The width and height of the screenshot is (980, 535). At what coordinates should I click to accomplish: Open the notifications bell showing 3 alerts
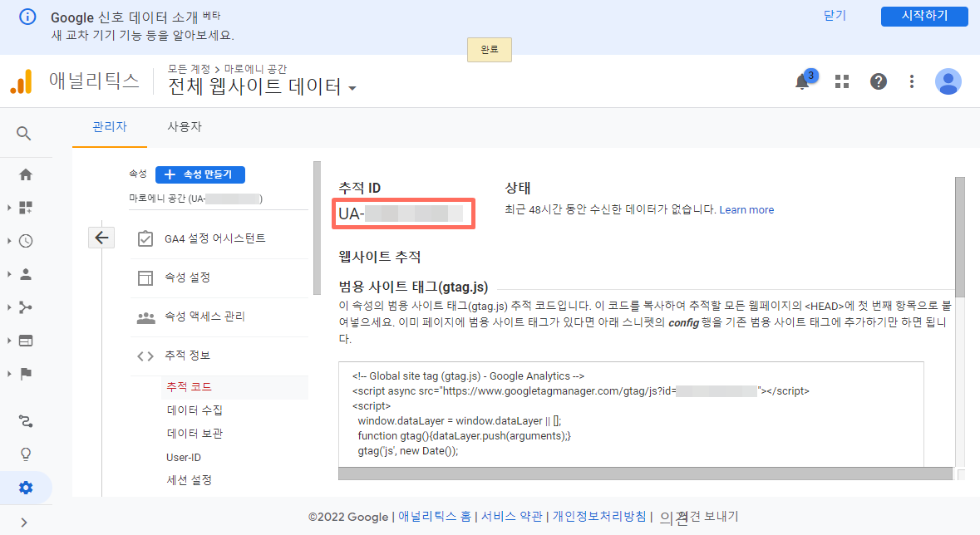tap(801, 81)
